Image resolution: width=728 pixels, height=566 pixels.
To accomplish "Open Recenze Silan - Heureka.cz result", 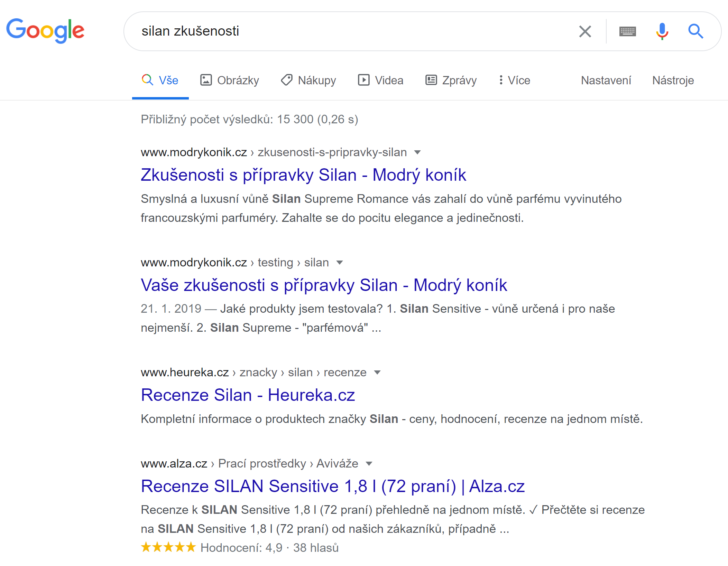I will 248,395.
